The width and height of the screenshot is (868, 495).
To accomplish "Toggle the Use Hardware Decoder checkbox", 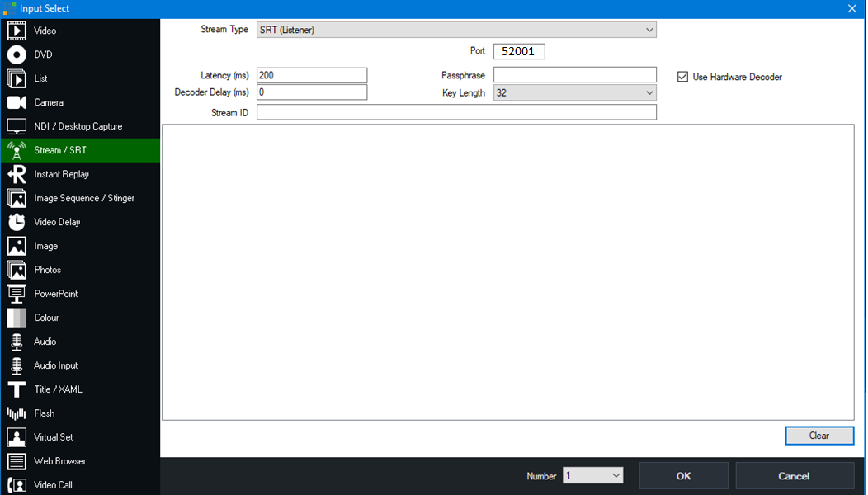I will pos(682,77).
